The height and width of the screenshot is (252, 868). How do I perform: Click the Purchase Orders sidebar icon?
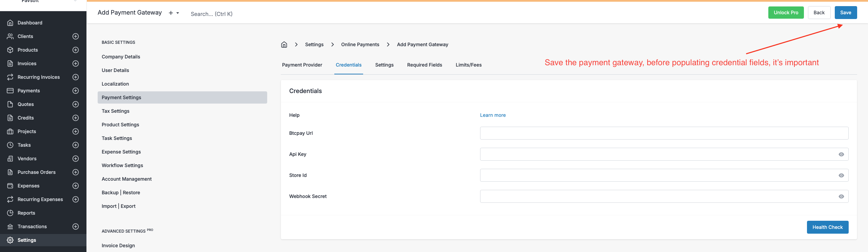(10, 172)
